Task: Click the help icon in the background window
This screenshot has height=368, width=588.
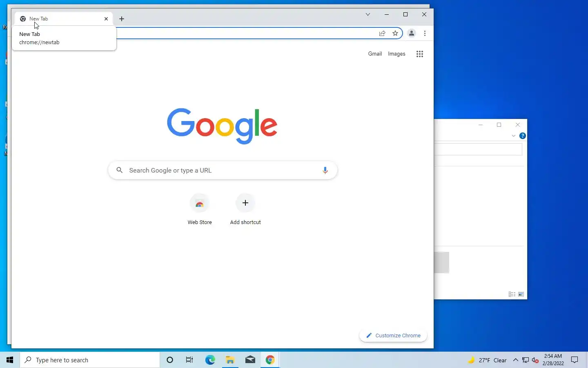Action: (523, 136)
